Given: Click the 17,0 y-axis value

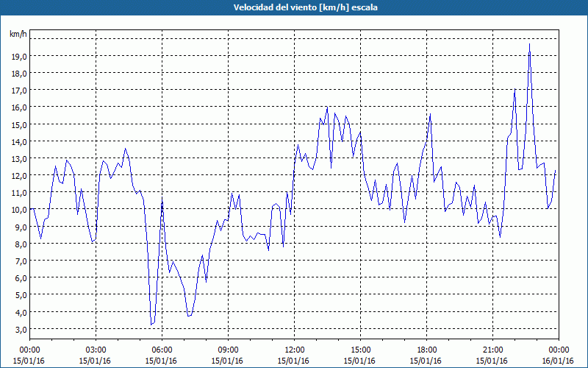Looking at the screenshot, I should coord(19,91).
